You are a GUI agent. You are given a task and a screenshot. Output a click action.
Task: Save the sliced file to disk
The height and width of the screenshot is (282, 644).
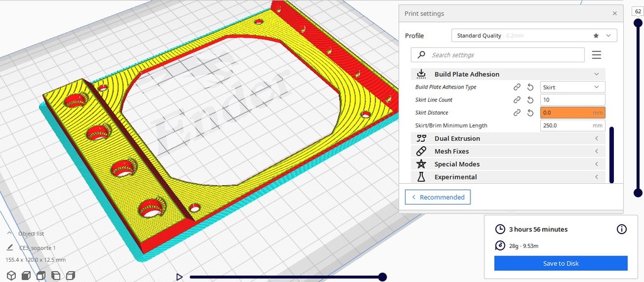[x=560, y=264]
